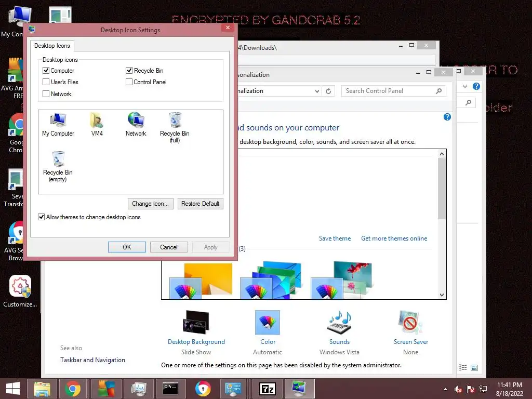Open the command prompt taskbar item
This screenshot has width=532, height=399.
click(170, 389)
